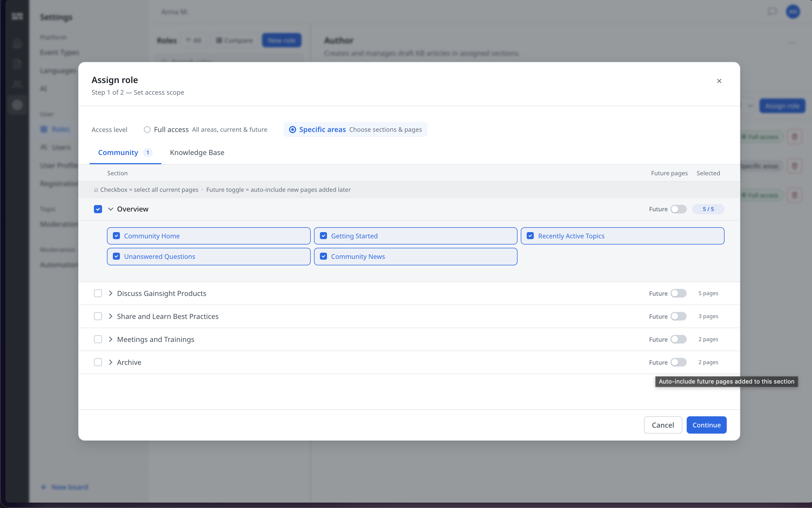
Task: Enable Future toggle for Discuss Gainsight Products
Action: tap(678, 293)
